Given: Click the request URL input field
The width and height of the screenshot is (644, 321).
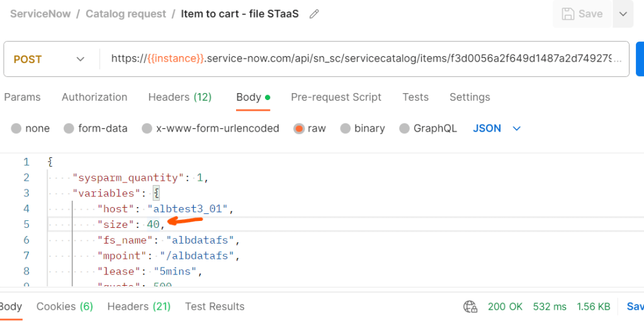Looking at the screenshot, I should 365,59.
